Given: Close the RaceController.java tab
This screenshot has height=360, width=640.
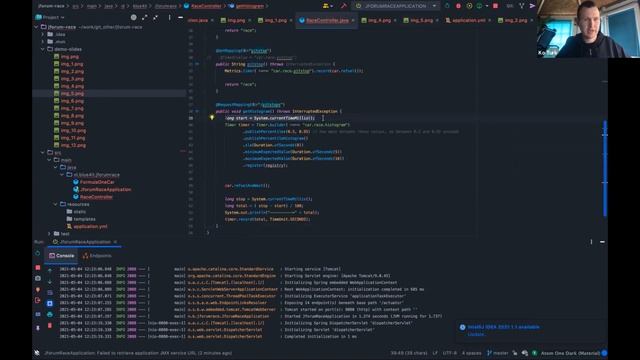Looking at the screenshot, I should (353, 20).
